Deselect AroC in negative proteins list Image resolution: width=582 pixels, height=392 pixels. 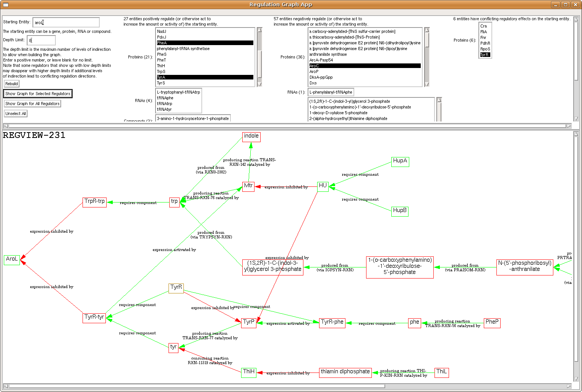(365, 66)
